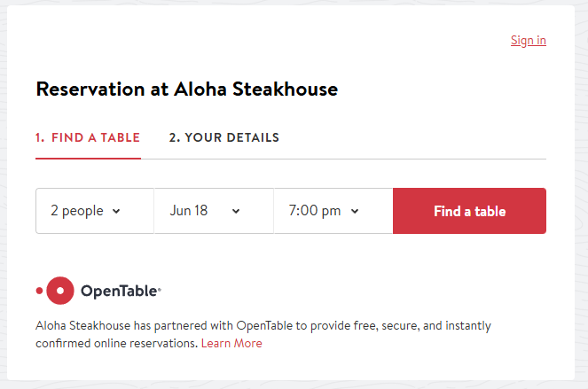Switch to the 2. YOUR DETAILS tab
The width and height of the screenshot is (588, 389).
[223, 137]
